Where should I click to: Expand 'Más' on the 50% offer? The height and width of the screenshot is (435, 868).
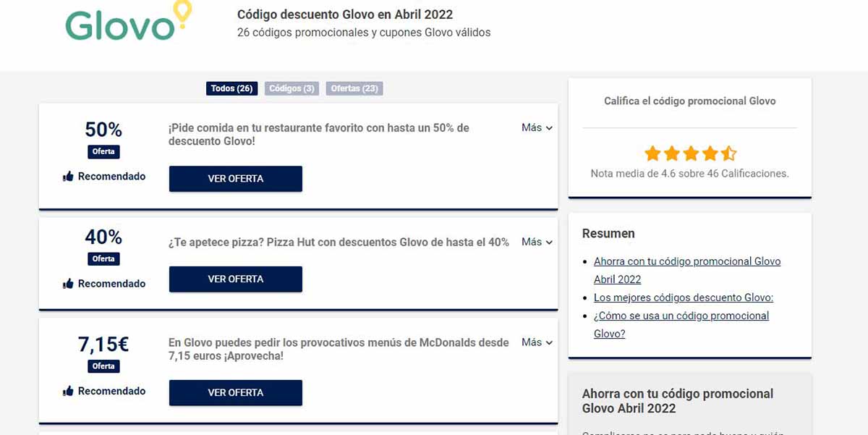537,128
